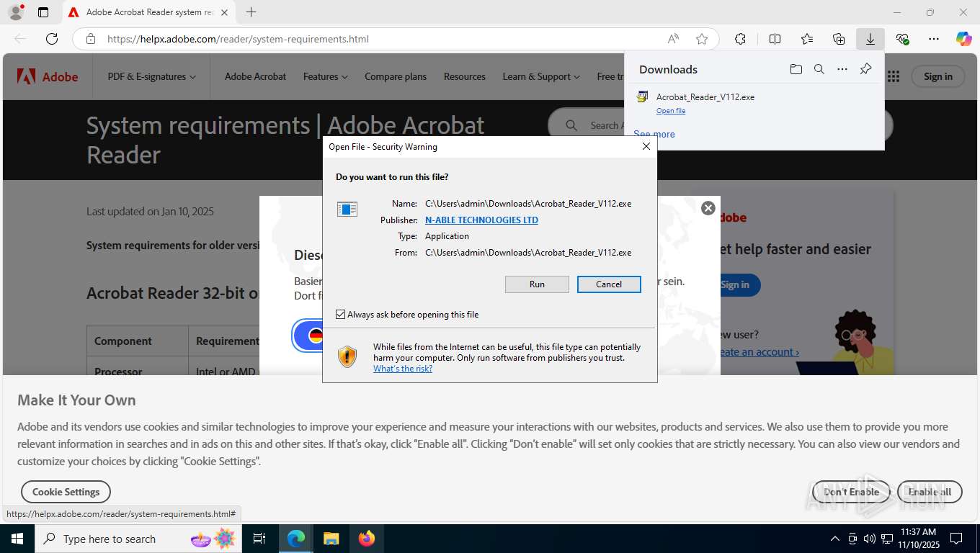Pin the Downloads panel
The width and height of the screenshot is (980, 553).
coord(866,69)
